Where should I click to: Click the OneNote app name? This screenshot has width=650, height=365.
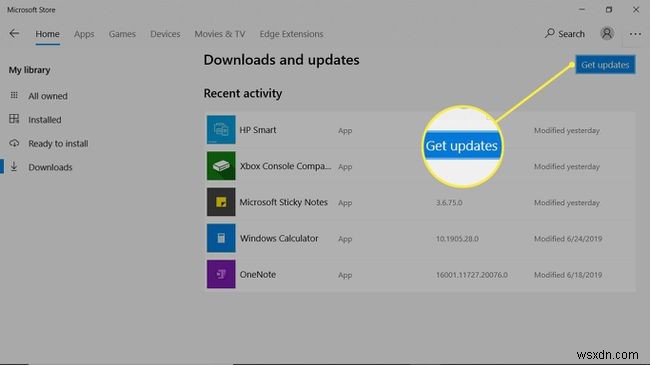point(257,275)
